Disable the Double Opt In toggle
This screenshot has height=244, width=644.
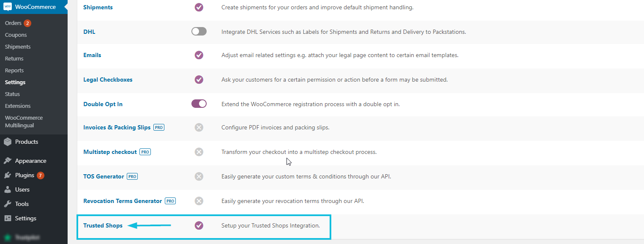coord(199,104)
